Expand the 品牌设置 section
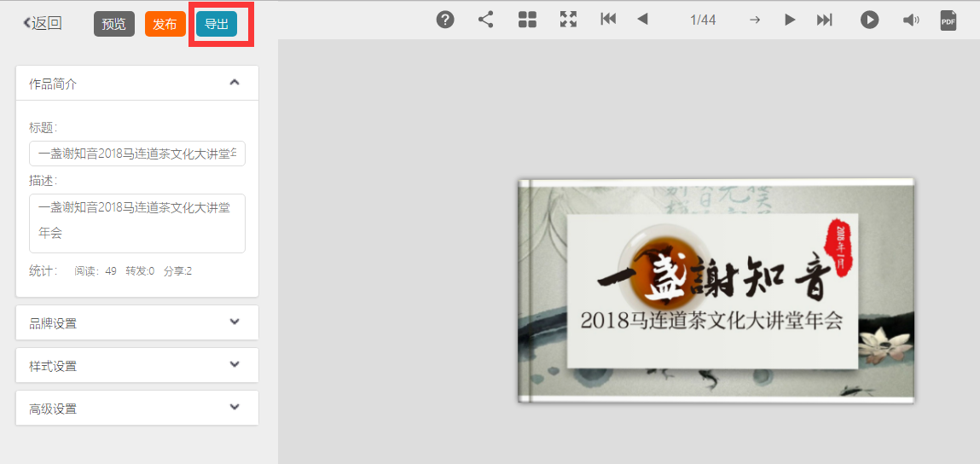The height and width of the screenshot is (464, 980). point(136,322)
